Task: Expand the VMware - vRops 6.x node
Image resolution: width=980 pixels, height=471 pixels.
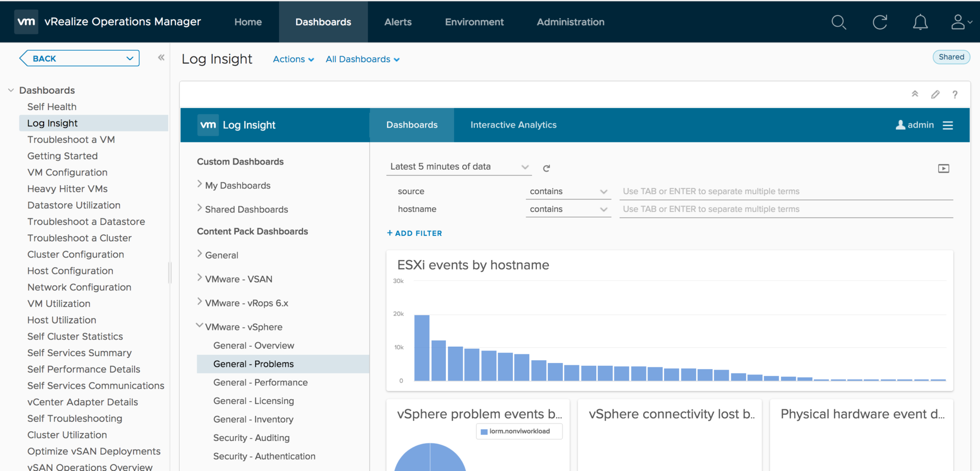Action: tap(200, 302)
